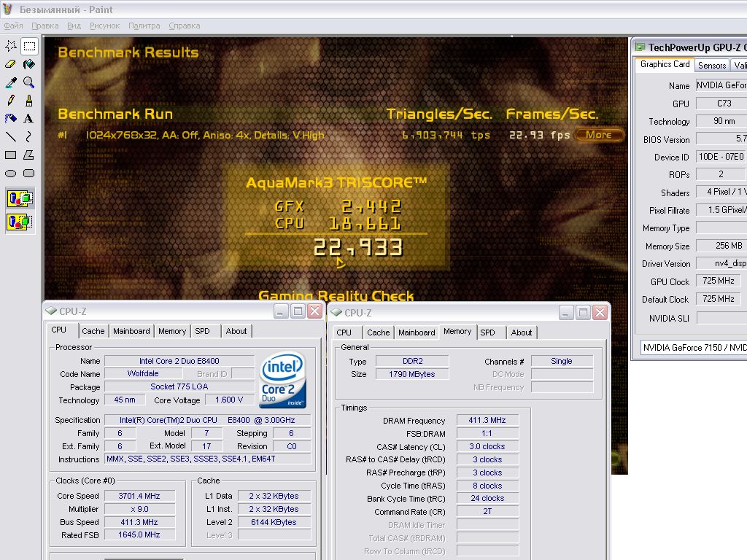Minimize the left CPU-Z window
The height and width of the screenshot is (560, 747).
[x=280, y=311]
